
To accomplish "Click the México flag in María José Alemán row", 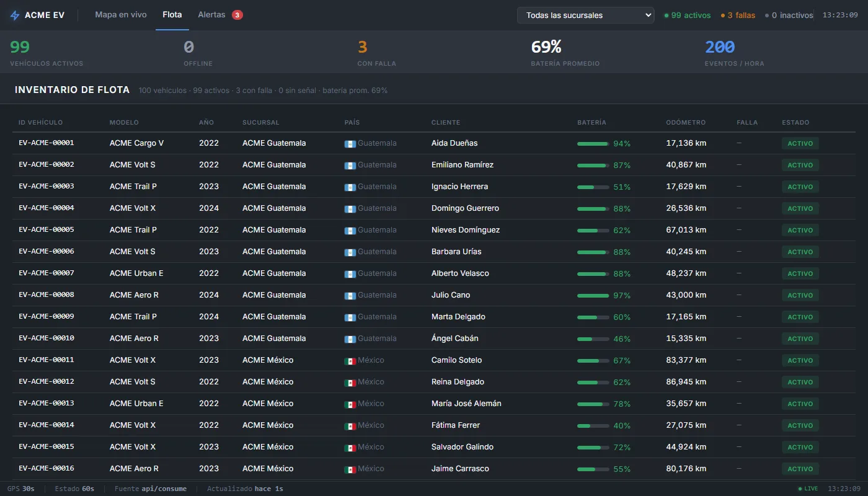I will 350,404.
